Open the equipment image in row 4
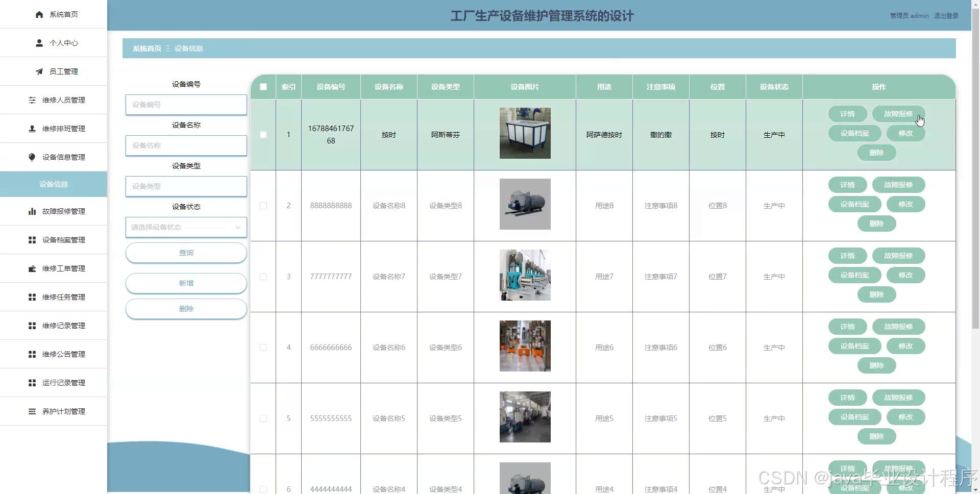This screenshot has width=980, height=494. click(525, 346)
